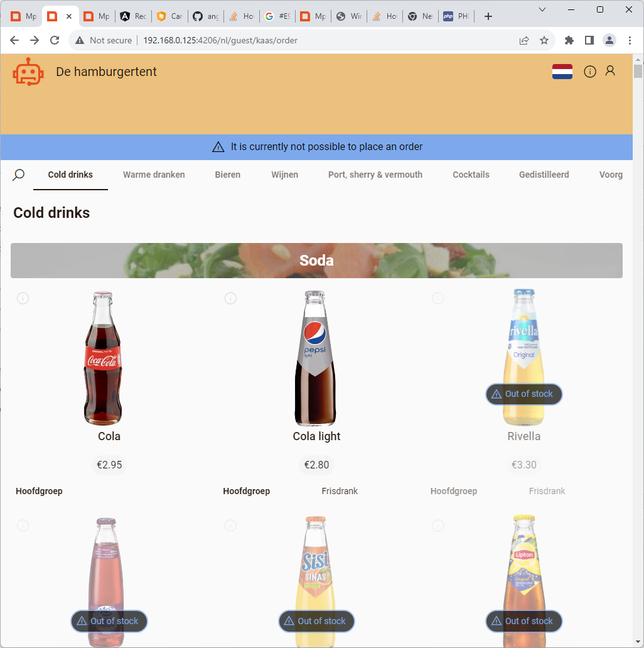Select the Warme dranken tab
Image resolution: width=644 pixels, height=648 pixels.
point(154,175)
